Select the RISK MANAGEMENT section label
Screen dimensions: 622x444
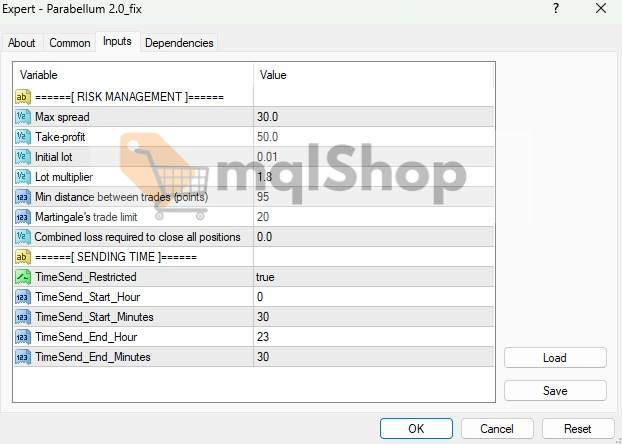coord(129,97)
